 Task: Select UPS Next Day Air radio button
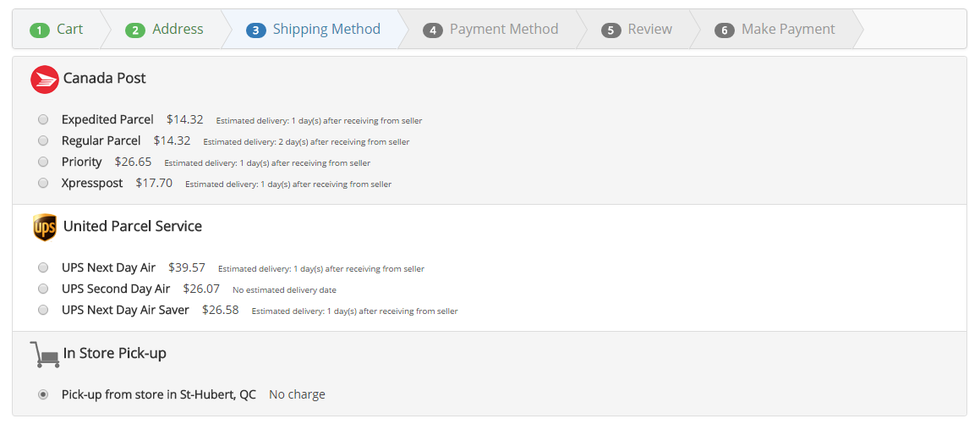coord(43,267)
